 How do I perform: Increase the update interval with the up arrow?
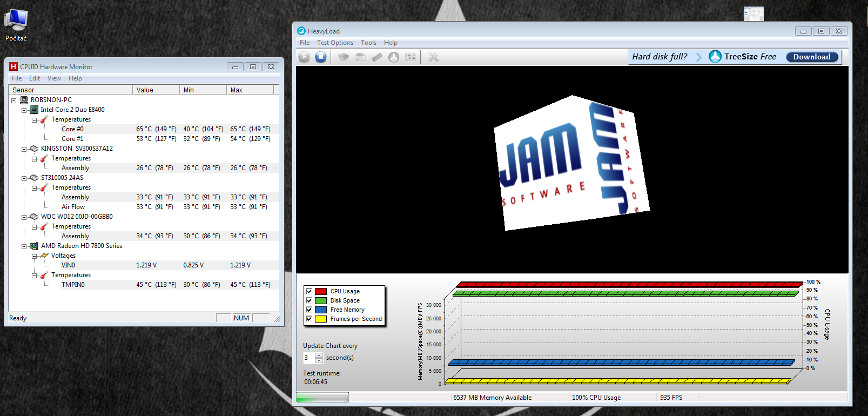coord(319,355)
